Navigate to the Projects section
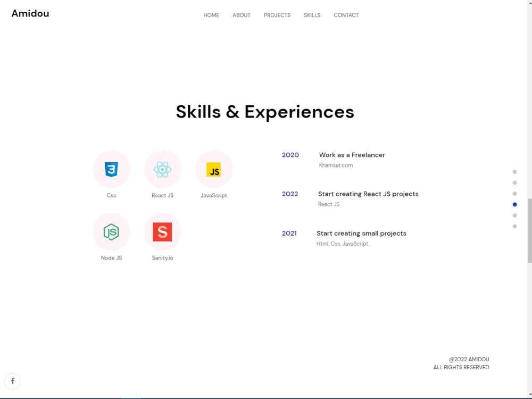Viewport: 532px width, 399px height. [277, 15]
